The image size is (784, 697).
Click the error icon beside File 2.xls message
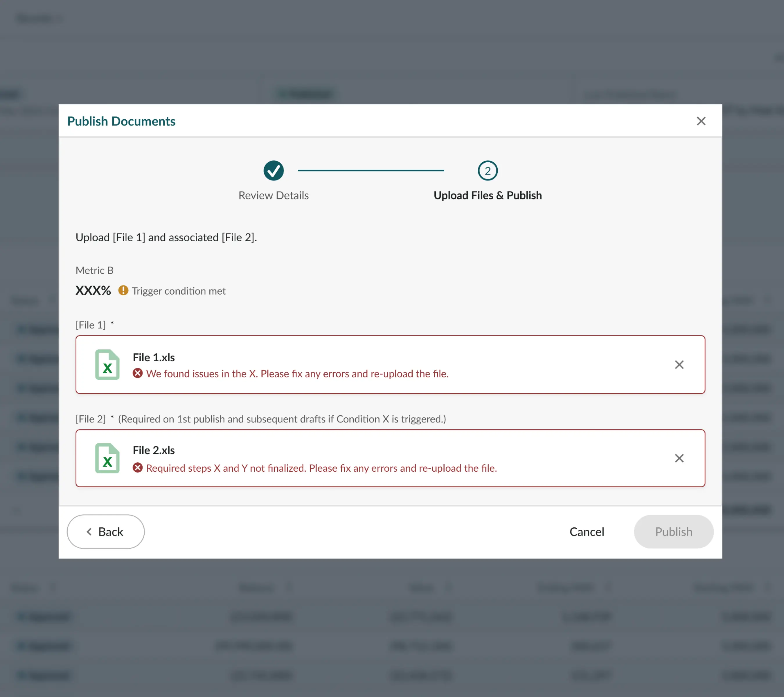click(138, 468)
